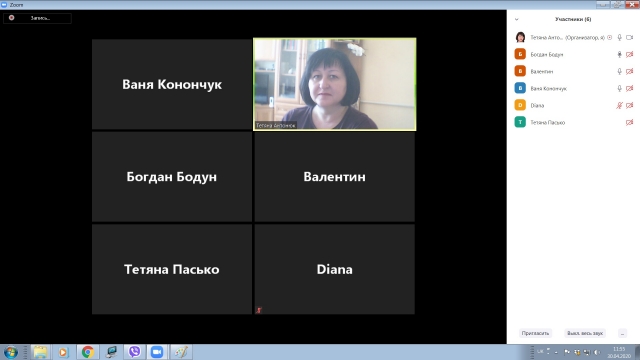Mute Богдан Бодун via microphone icon

tap(619, 54)
